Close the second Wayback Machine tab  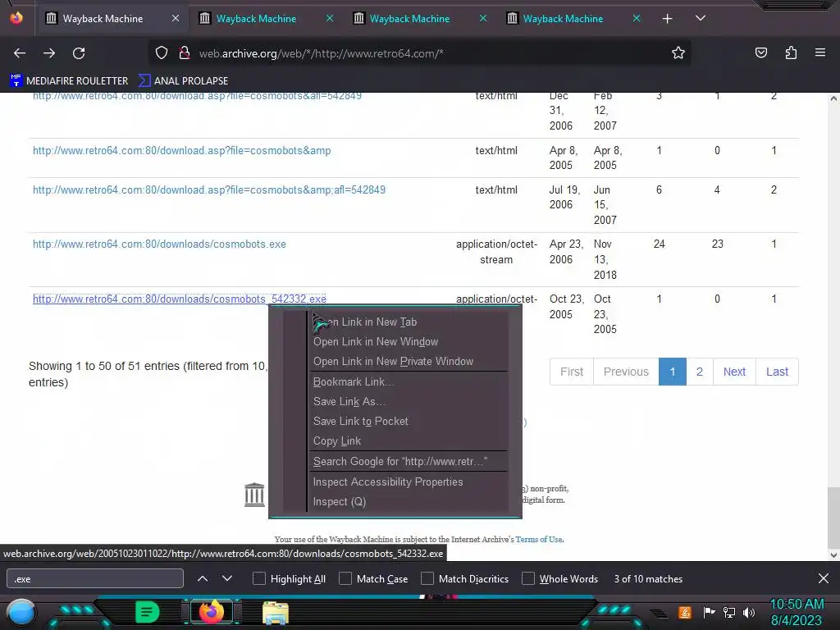(x=330, y=18)
